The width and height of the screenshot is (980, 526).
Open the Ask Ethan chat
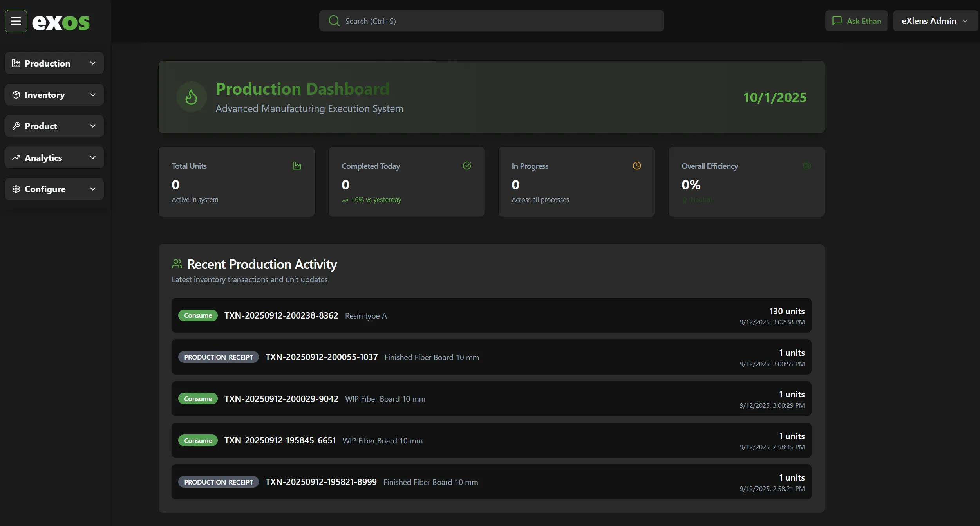[x=856, y=20]
